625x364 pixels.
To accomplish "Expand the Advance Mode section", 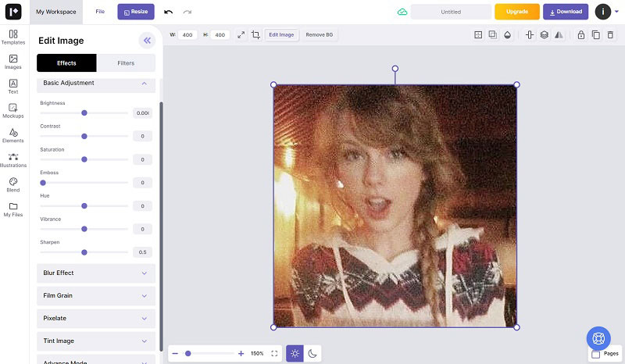I will [x=96, y=359].
